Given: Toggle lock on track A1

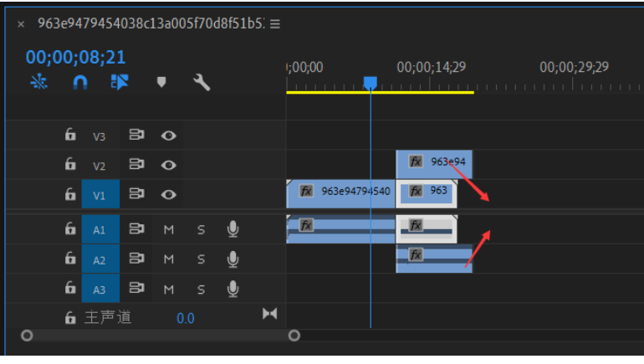Looking at the screenshot, I should 70,228.
